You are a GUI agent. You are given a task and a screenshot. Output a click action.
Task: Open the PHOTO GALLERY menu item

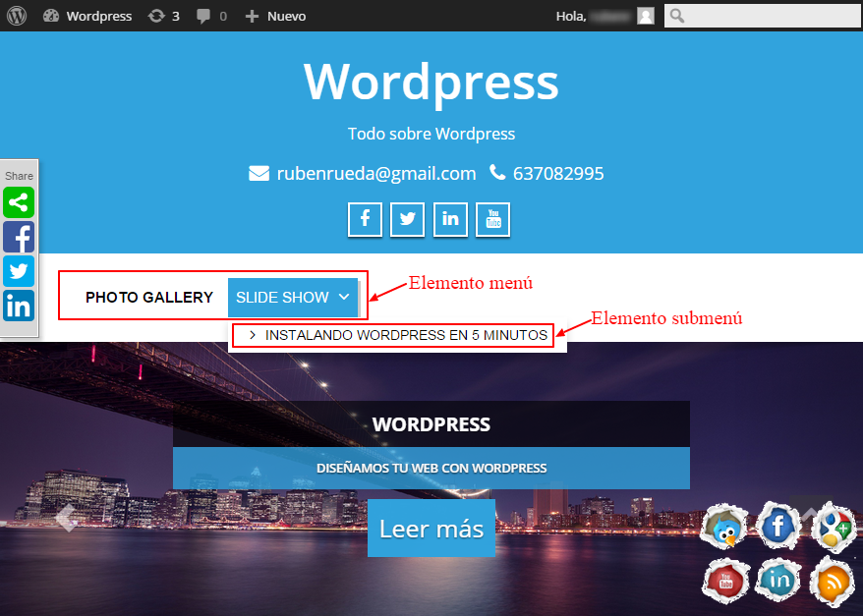point(149,298)
